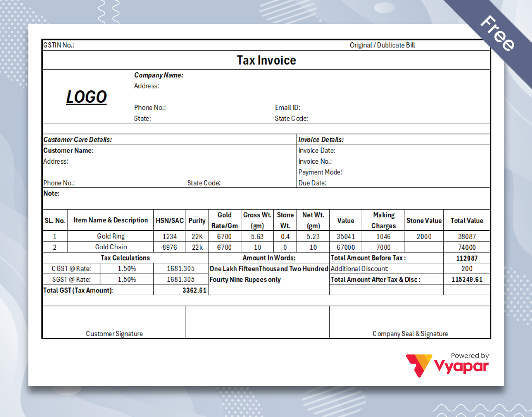The image size is (532, 417).
Task: Click making charges 1046 cell
Action: 384,237
